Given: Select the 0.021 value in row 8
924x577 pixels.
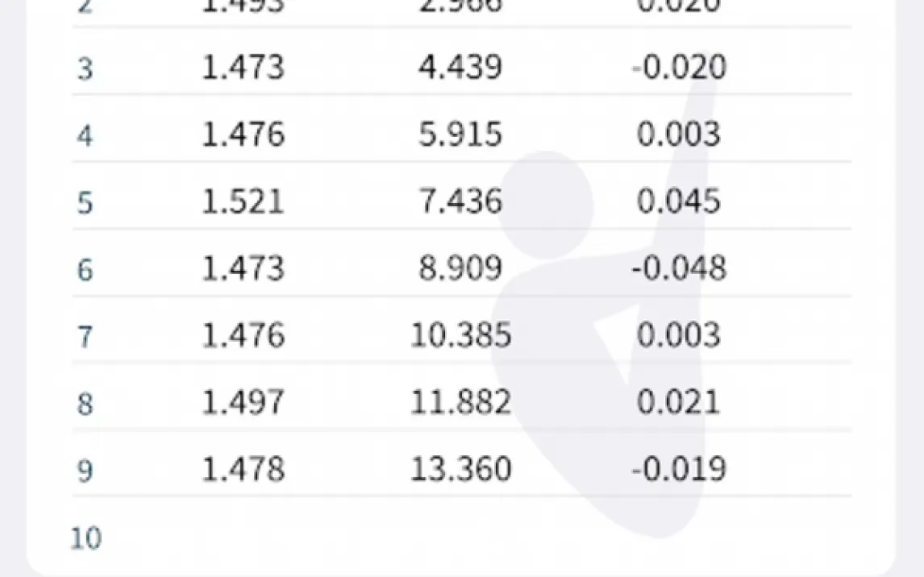Looking at the screenshot, I should (x=678, y=402).
